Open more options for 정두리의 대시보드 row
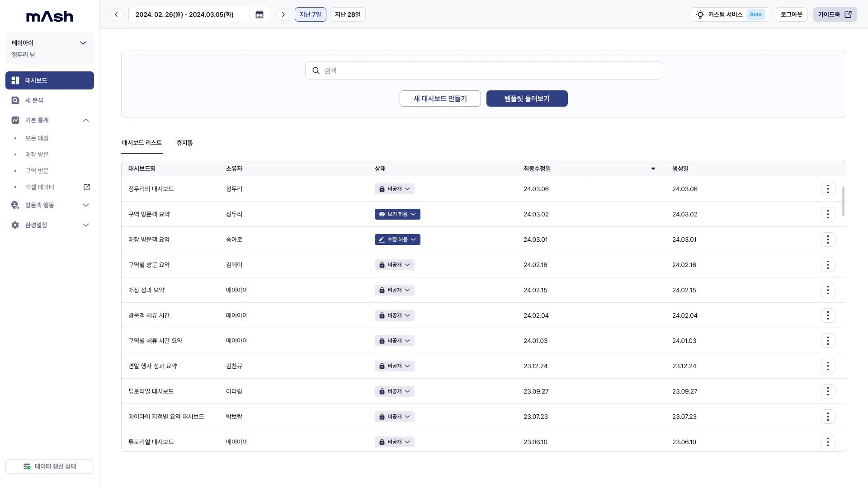 827,189
